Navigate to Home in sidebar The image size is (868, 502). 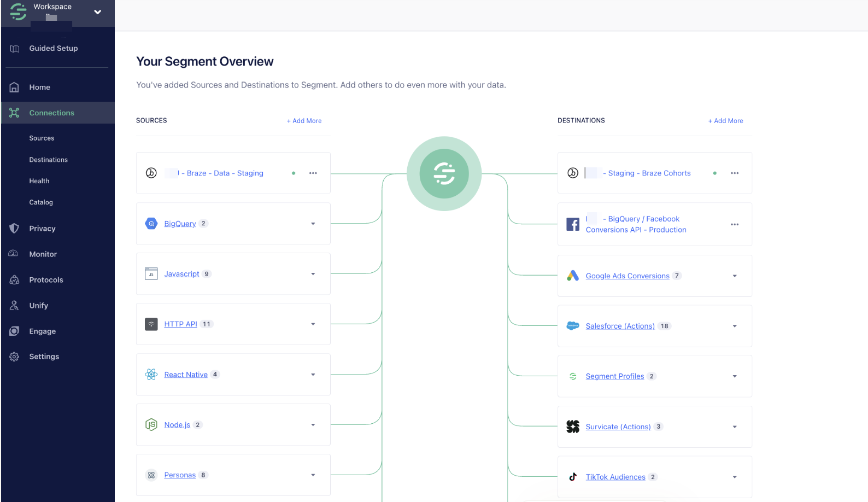[x=40, y=87]
